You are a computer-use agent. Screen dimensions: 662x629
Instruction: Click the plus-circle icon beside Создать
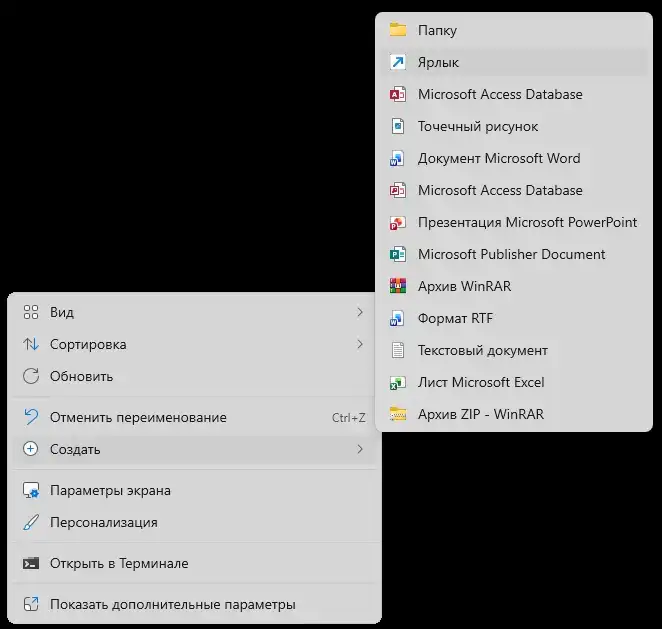click(30, 449)
